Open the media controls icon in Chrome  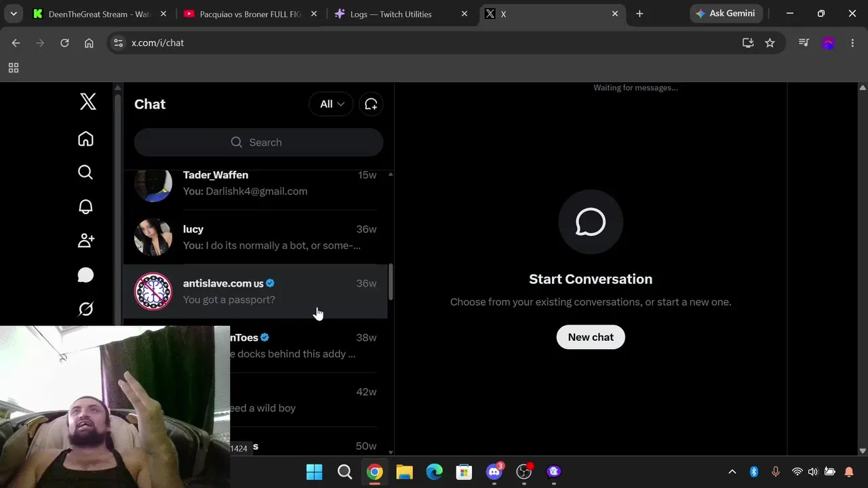[804, 43]
